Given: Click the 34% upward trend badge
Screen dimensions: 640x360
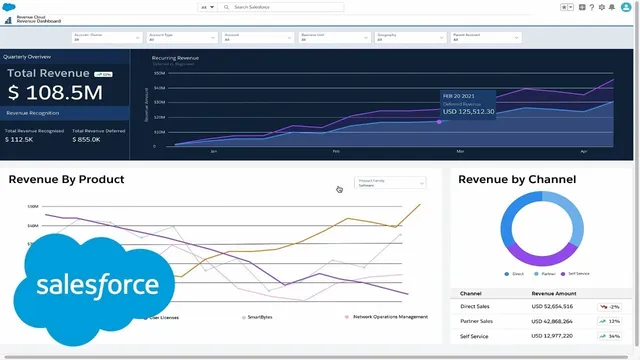Looking at the screenshot, I should [x=609, y=336].
